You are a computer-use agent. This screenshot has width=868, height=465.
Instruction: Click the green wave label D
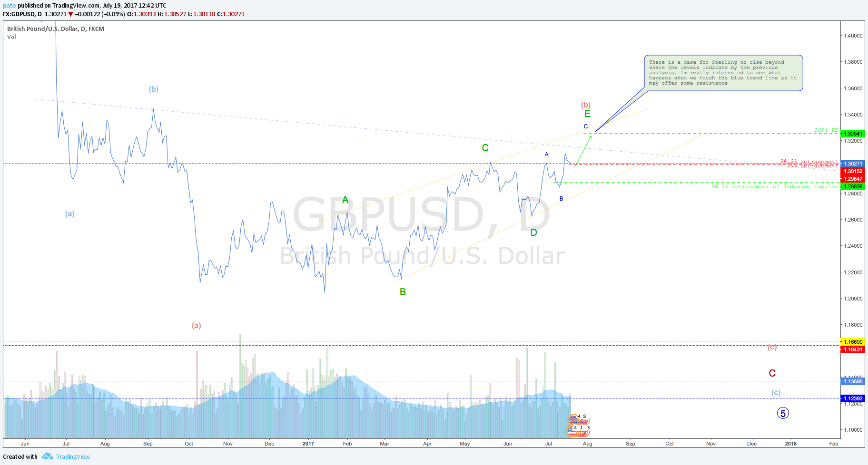pyautogui.click(x=534, y=232)
